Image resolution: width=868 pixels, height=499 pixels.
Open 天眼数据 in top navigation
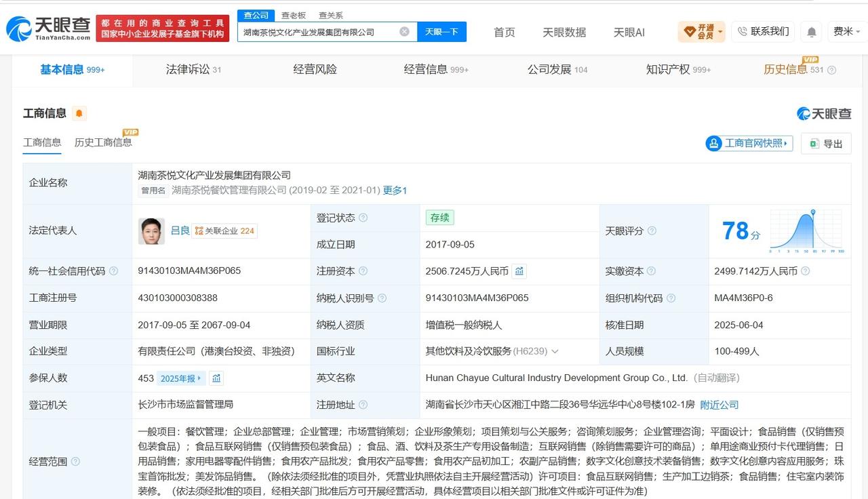[x=564, y=32]
